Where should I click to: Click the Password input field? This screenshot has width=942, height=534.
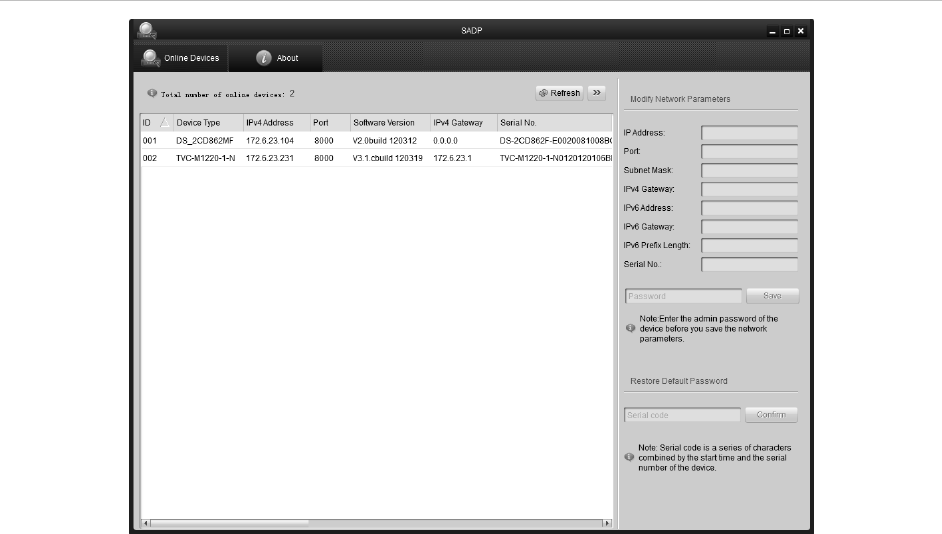click(683, 296)
